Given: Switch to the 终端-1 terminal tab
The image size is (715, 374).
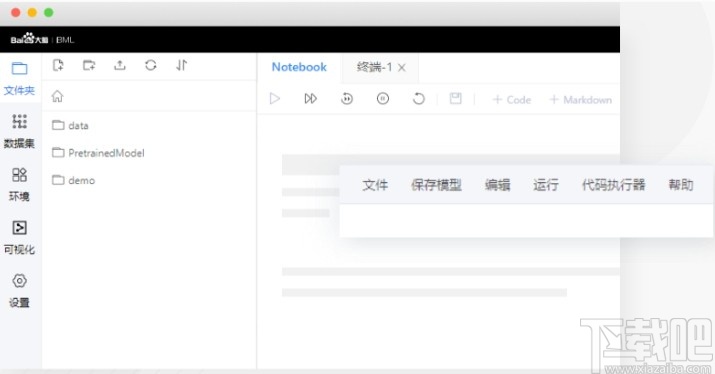Looking at the screenshot, I should [374, 67].
